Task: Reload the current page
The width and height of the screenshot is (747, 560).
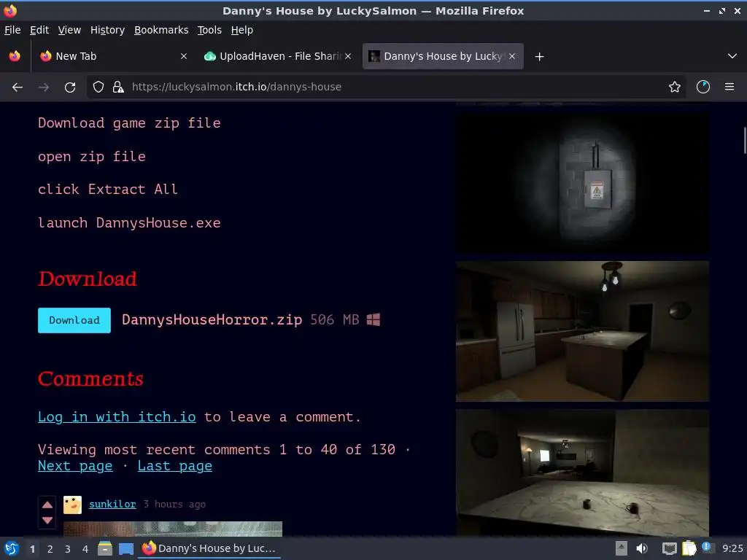Action: point(70,87)
